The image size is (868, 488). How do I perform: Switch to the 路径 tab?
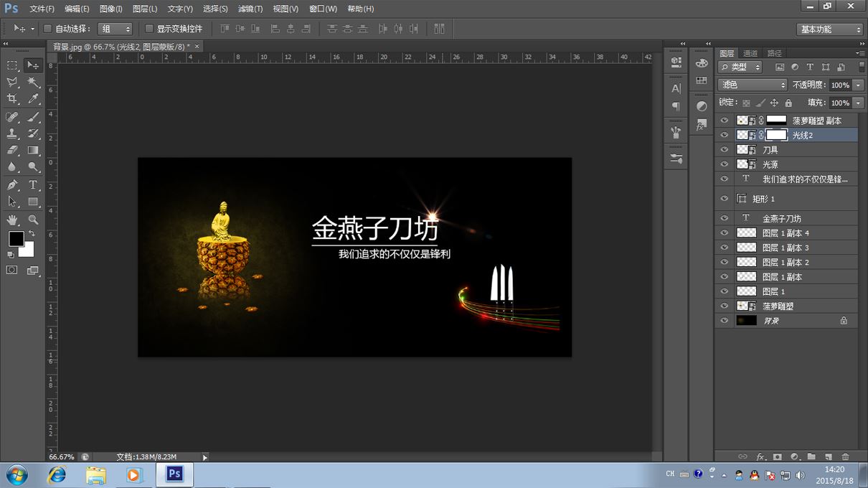(x=774, y=53)
